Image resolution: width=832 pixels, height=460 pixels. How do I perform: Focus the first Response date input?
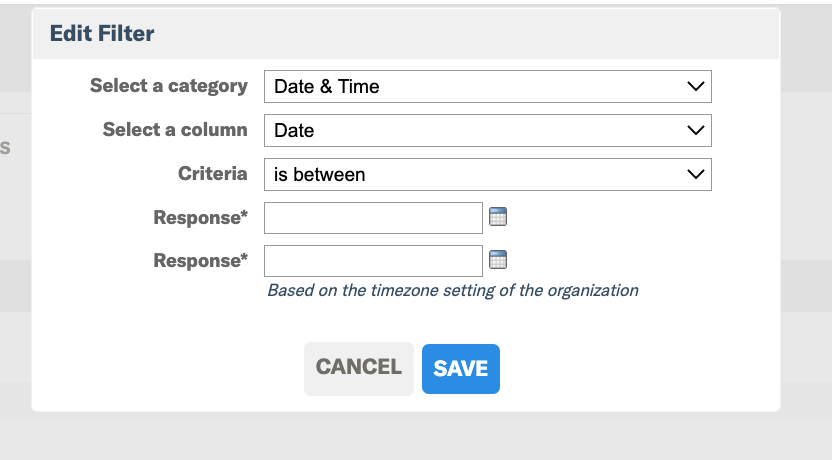[x=374, y=218]
